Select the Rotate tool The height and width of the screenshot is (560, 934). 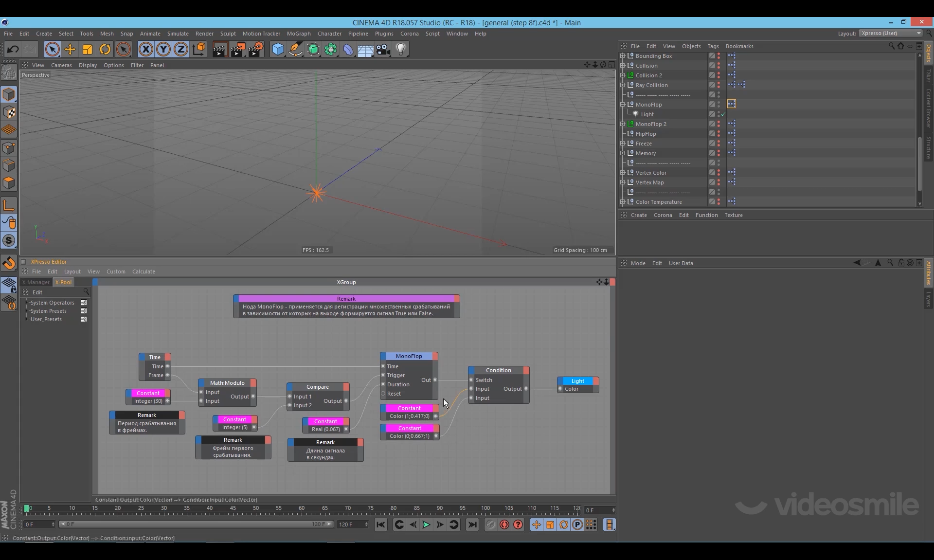pyautogui.click(x=105, y=49)
